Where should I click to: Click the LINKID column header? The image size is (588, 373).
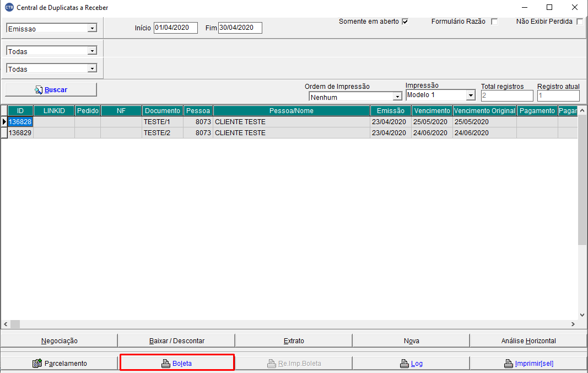[x=54, y=111]
